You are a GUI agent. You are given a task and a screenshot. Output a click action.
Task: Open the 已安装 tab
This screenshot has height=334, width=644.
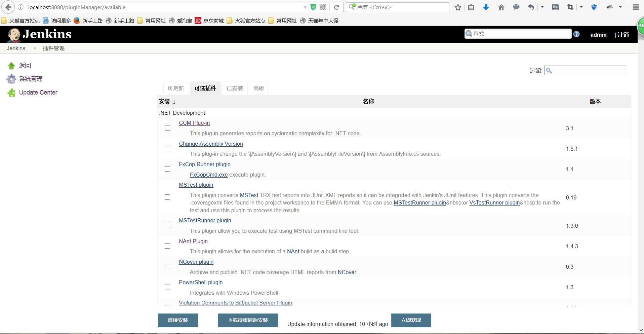click(235, 88)
